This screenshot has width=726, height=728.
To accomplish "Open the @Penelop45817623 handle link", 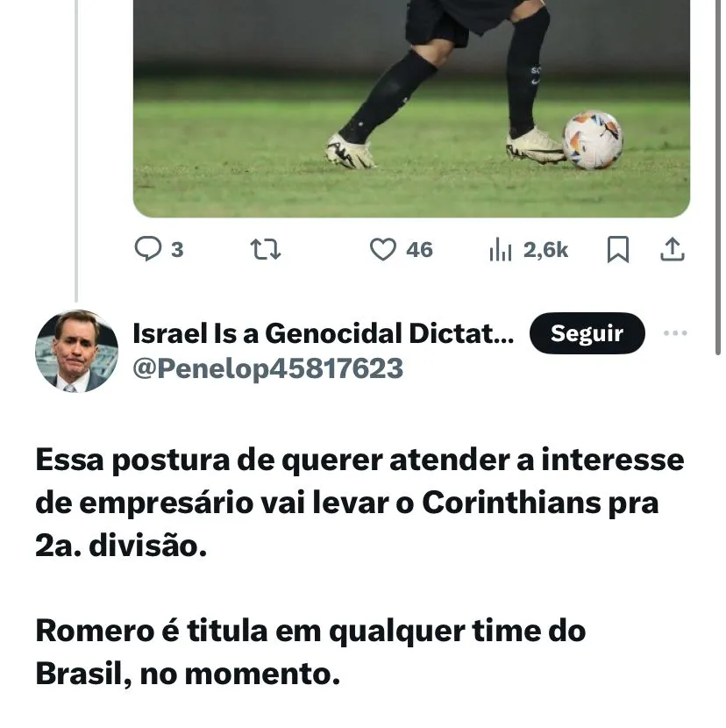I will click(267, 368).
